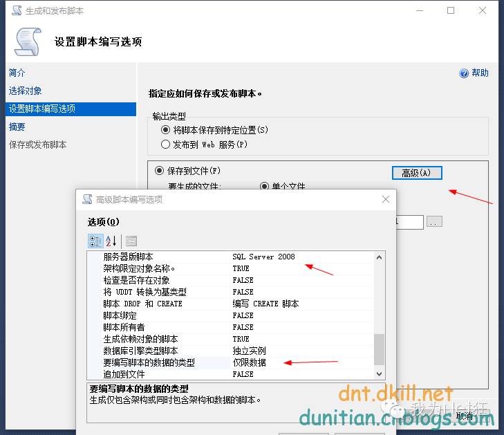
Task: Open 设置脚本编写选项 wizard page
Action: [71, 109]
